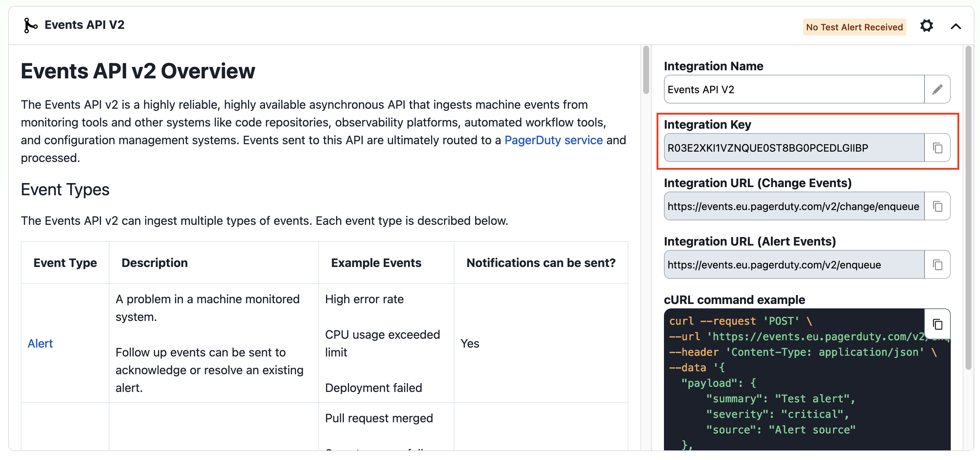Click the 'Description' column header
This screenshot has width=980, height=460.
[154, 263]
